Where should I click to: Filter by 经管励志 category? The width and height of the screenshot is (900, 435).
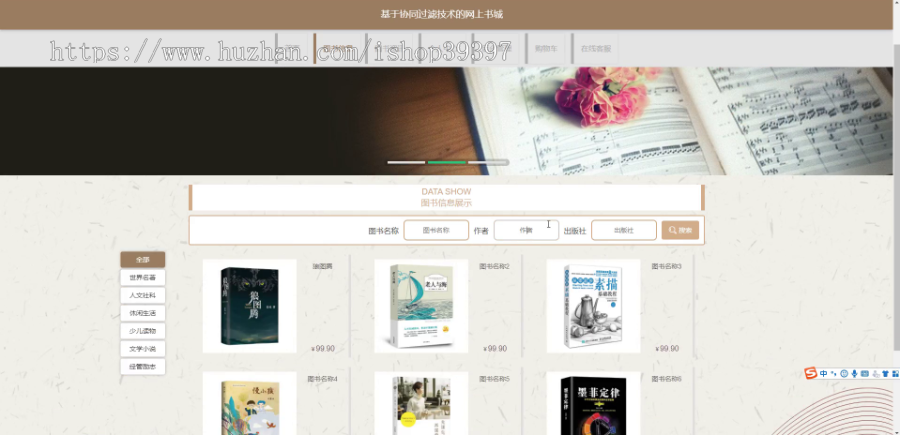pos(142,367)
